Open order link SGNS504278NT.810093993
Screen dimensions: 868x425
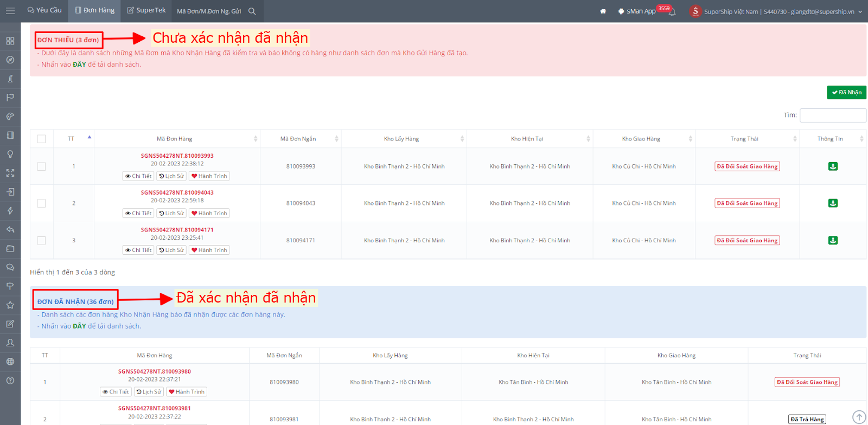click(x=177, y=156)
